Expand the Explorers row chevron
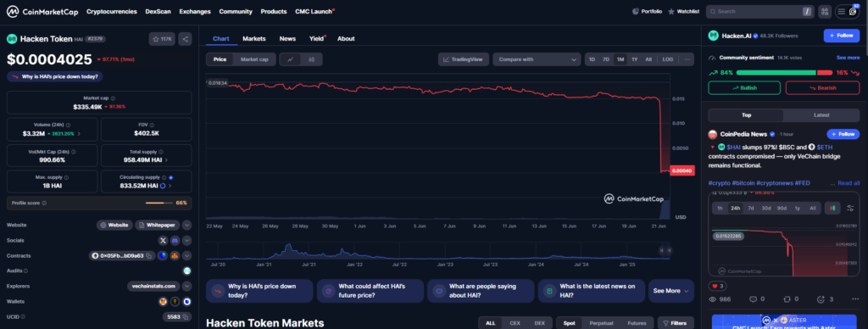The image size is (868, 329). point(187,287)
